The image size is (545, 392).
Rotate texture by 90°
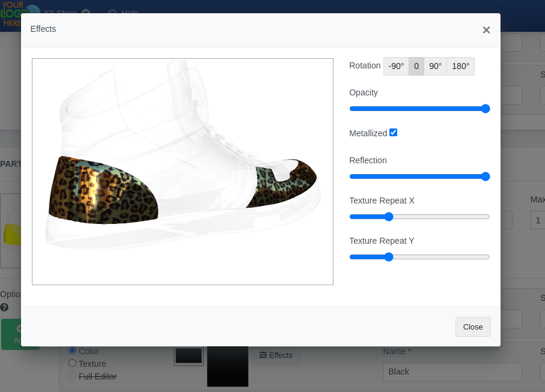pos(435,66)
